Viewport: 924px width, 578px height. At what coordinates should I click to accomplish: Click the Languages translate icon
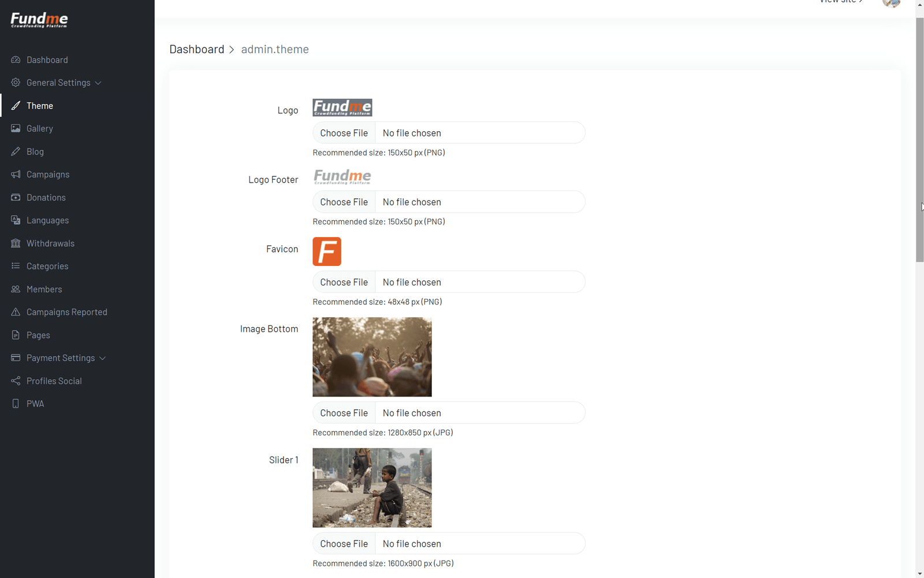16,220
